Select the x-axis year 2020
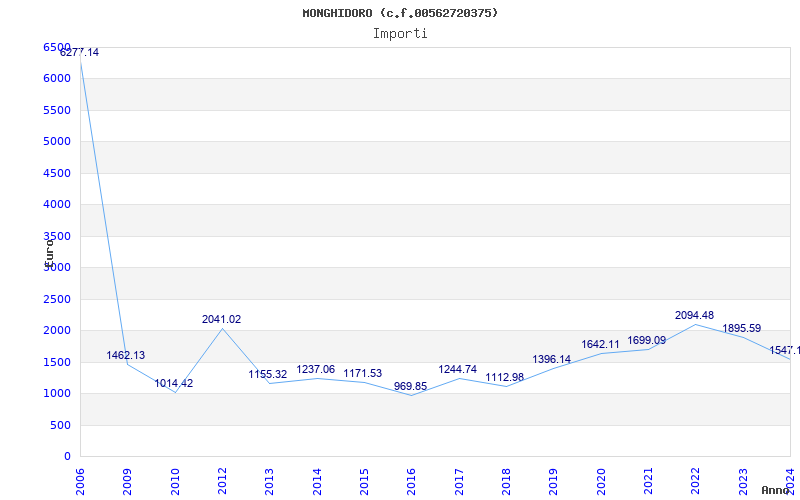The image size is (800, 500). pos(601,482)
